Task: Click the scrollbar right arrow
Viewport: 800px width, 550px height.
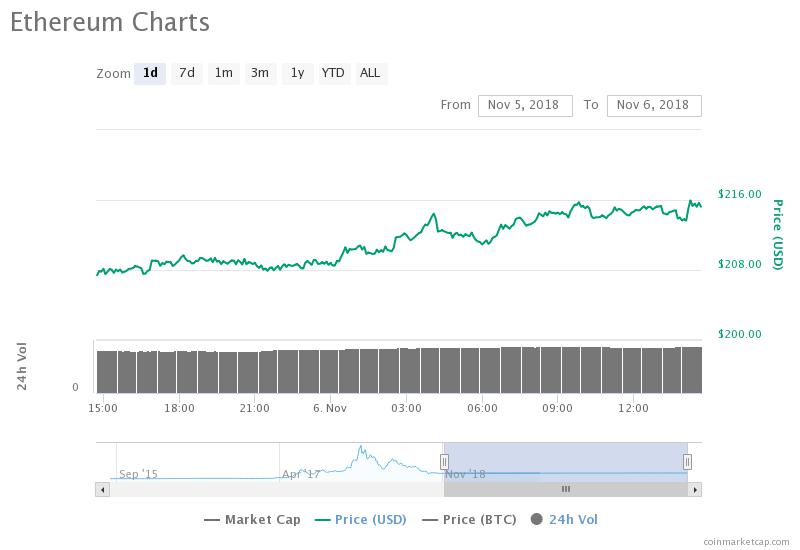Action: coord(696,489)
